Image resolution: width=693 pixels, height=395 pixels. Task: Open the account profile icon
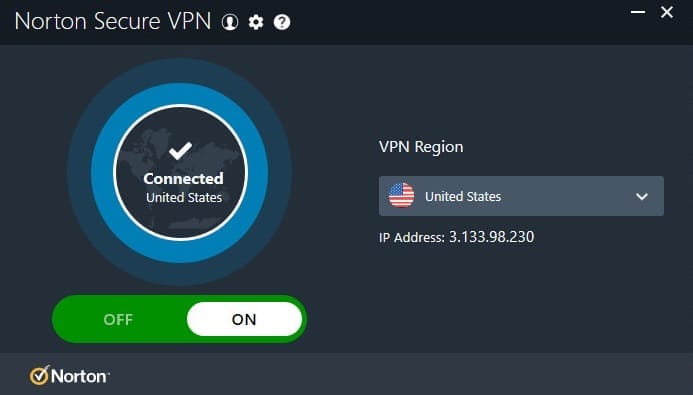point(230,22)
